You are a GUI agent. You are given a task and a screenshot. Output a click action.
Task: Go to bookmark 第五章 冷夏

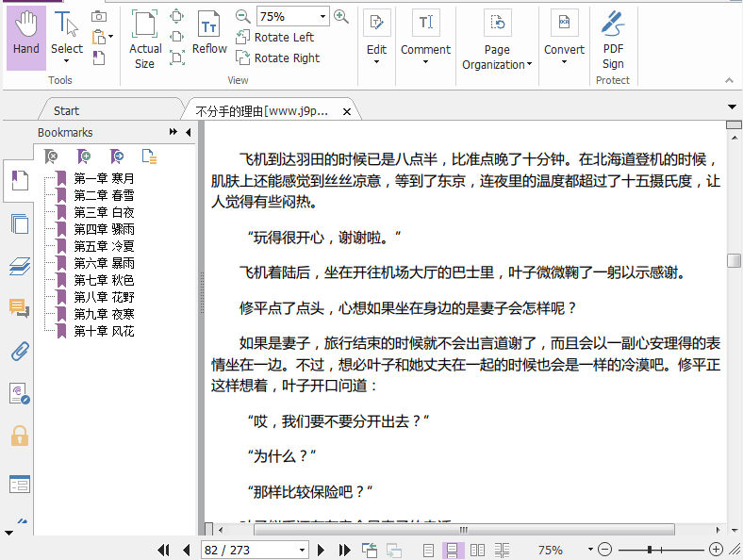tap(104, 246)
